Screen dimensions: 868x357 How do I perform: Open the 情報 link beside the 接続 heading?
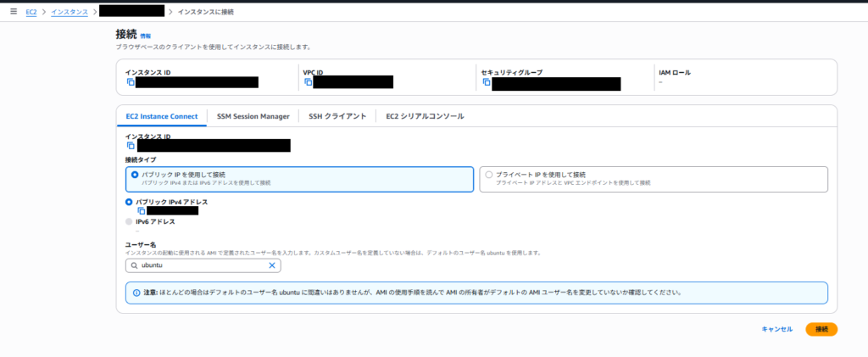146,36
